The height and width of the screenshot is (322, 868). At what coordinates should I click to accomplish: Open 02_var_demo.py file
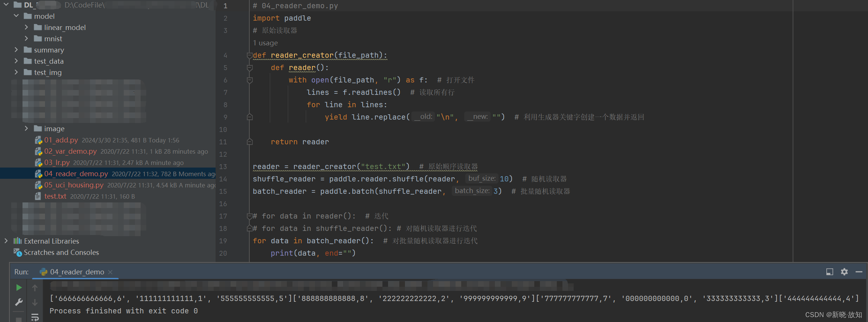coord(70,151)
